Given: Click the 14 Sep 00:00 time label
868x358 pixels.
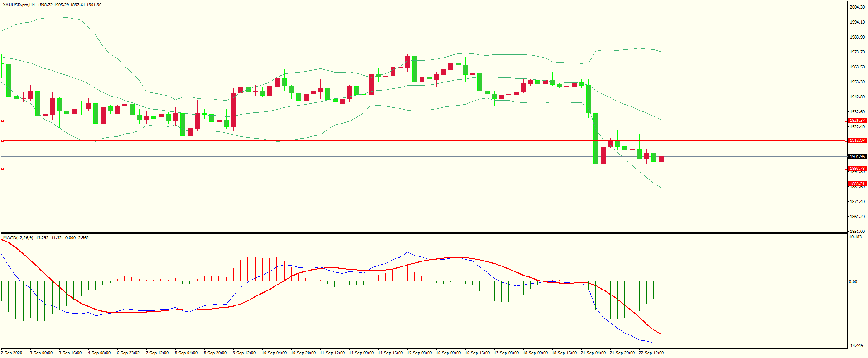Looking at the screenshot, I should click(x=361, y=353).
